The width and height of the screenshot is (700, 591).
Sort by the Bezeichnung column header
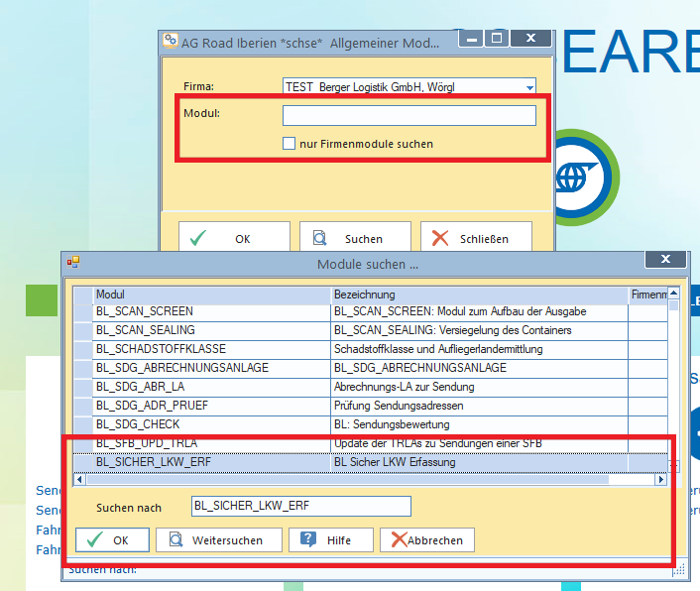pyautogui.click(x=480, y=295)
